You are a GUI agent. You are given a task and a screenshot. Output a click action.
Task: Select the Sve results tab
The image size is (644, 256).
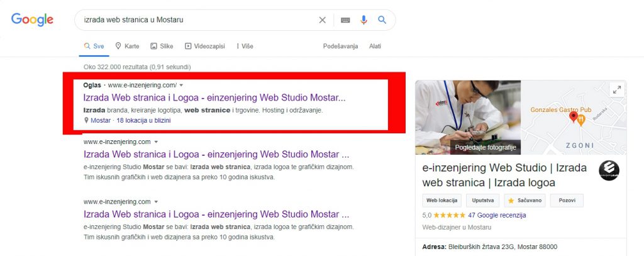tap(94, 47)
